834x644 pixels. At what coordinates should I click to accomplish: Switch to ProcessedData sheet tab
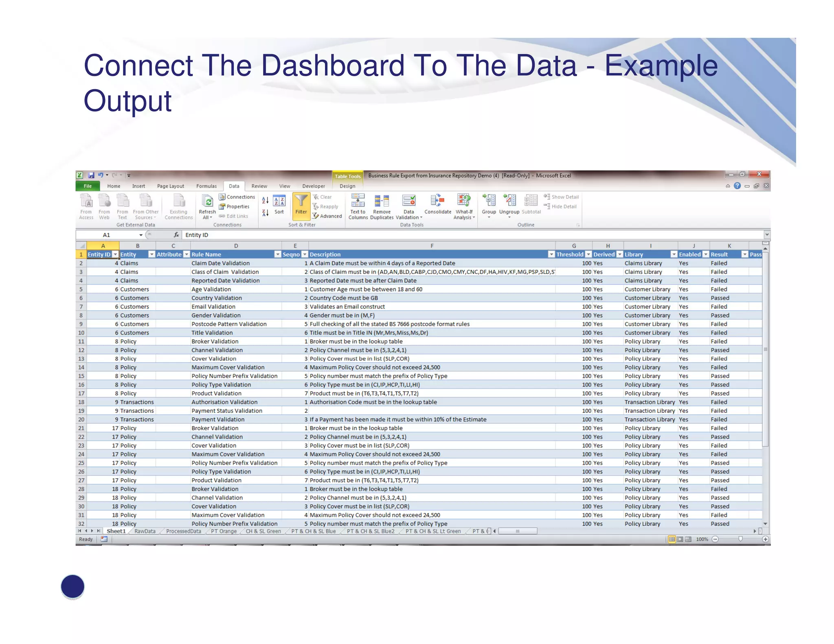coord(184,531)
